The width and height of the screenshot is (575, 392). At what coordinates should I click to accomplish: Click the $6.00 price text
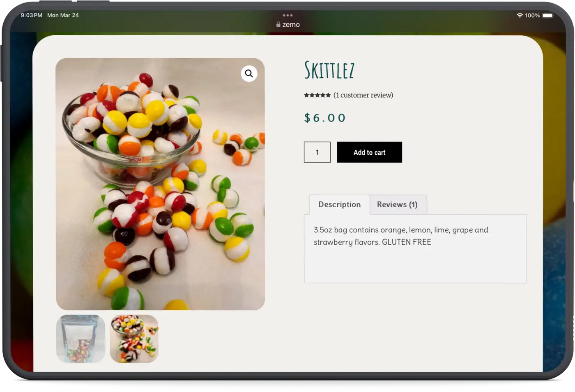point(325,118)
